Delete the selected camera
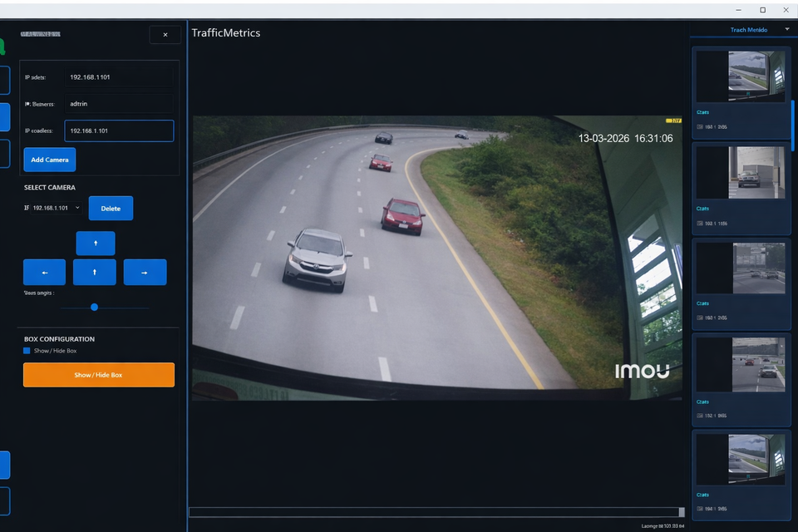Screen dimensions: 798x532 pos(111,208)
